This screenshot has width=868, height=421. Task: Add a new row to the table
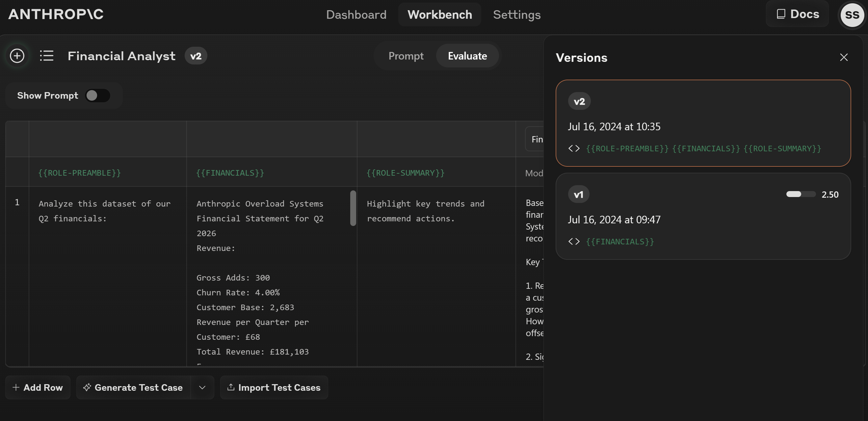(38, 387)
